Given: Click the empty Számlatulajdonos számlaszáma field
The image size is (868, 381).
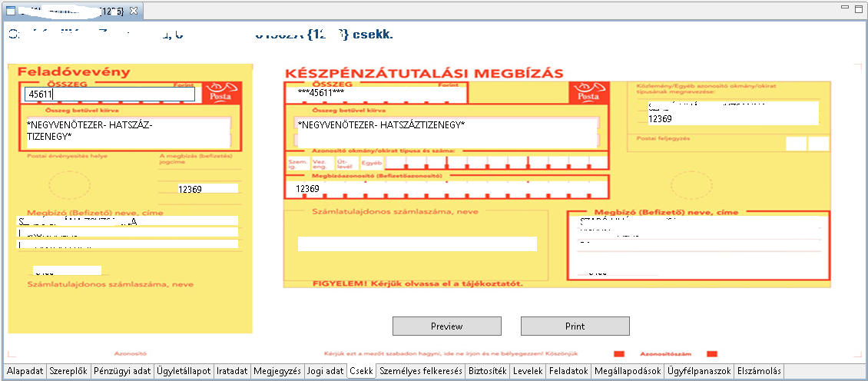Looking at the screenshot, I should coord(417,244).
